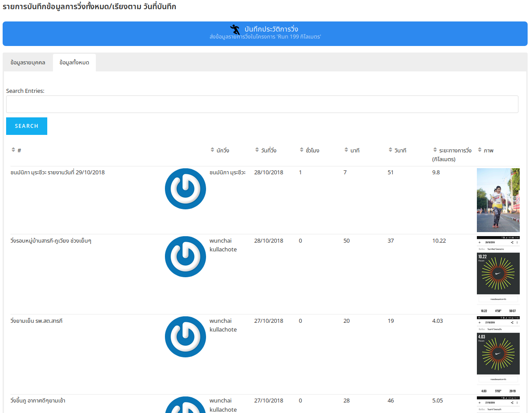Click the avatar in the วิ่งขึ้นภู row
532x413 pixels.
coord(185,405)
